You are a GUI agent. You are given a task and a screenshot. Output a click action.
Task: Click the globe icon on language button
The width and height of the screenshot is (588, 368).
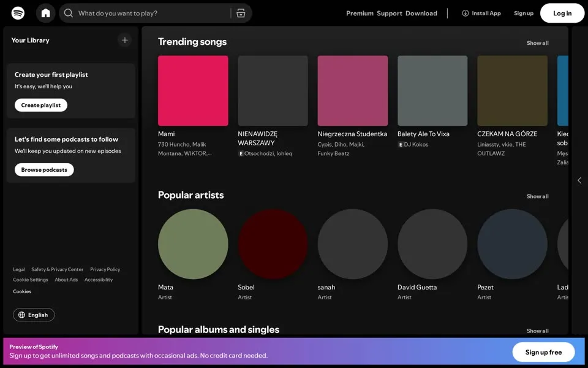click(22, 315)
